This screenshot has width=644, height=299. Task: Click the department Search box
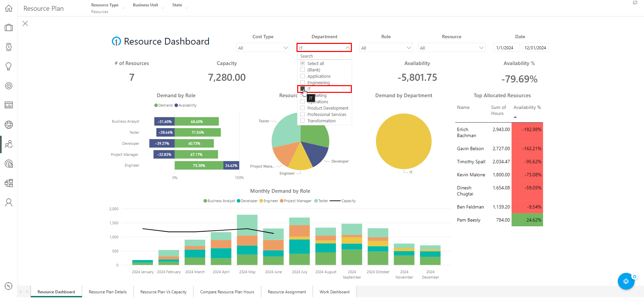[x=324, y=56]
